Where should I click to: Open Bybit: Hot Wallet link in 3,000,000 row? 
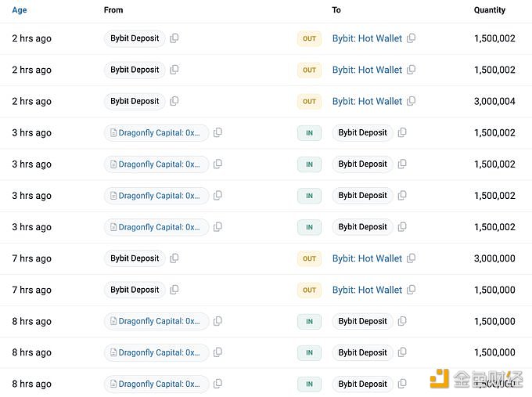click(x=367, y=258)
